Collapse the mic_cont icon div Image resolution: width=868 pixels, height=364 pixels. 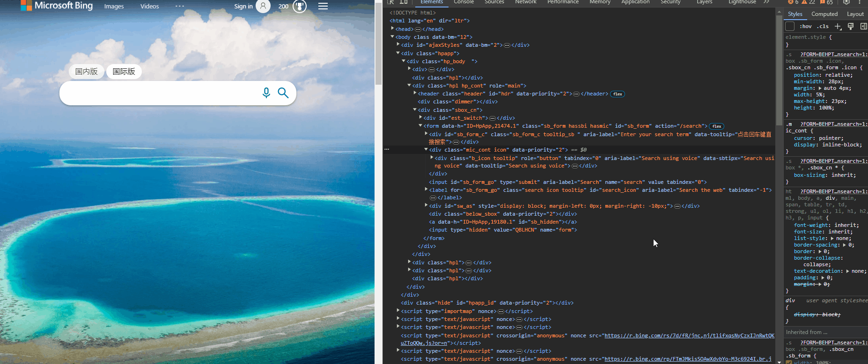[x=426, y=149]
